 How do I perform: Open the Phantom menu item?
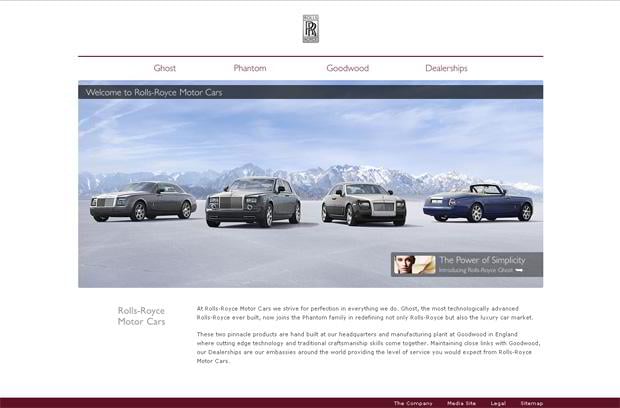(249, 68)
